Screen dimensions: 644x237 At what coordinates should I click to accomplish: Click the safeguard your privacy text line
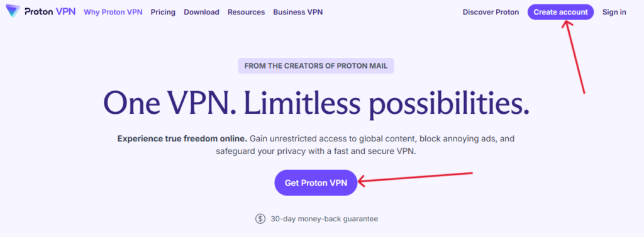click(316, 151)
